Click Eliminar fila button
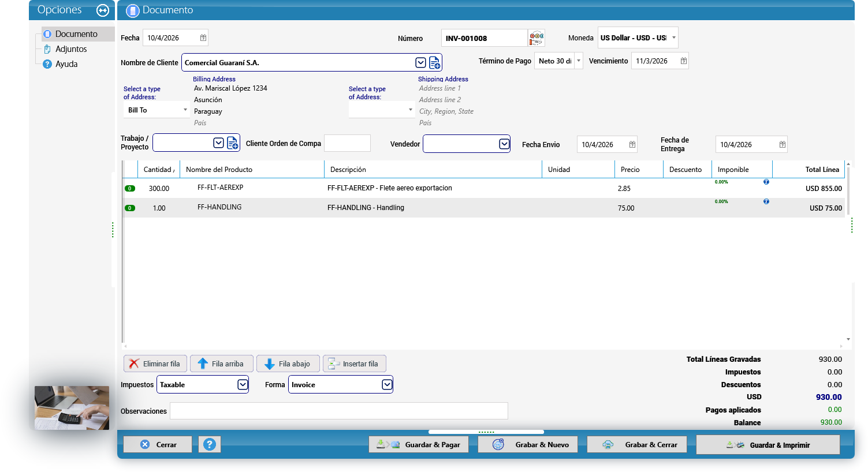 click(x=155, y=364)
